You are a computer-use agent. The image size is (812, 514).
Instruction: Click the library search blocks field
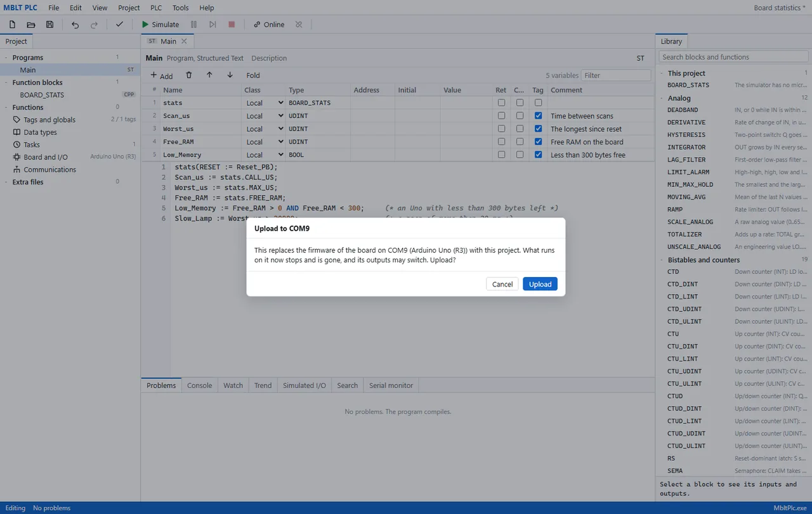(x=733, y=57)
